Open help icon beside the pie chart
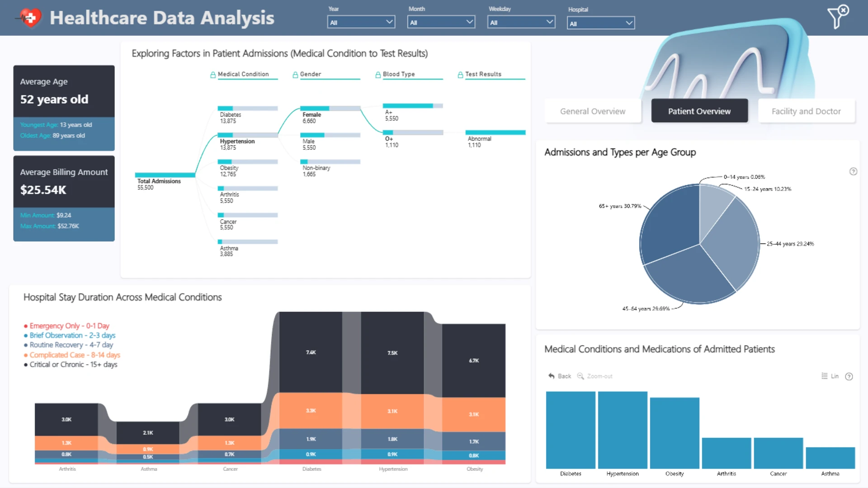868x488 pixels. click(x=853, y=171)
